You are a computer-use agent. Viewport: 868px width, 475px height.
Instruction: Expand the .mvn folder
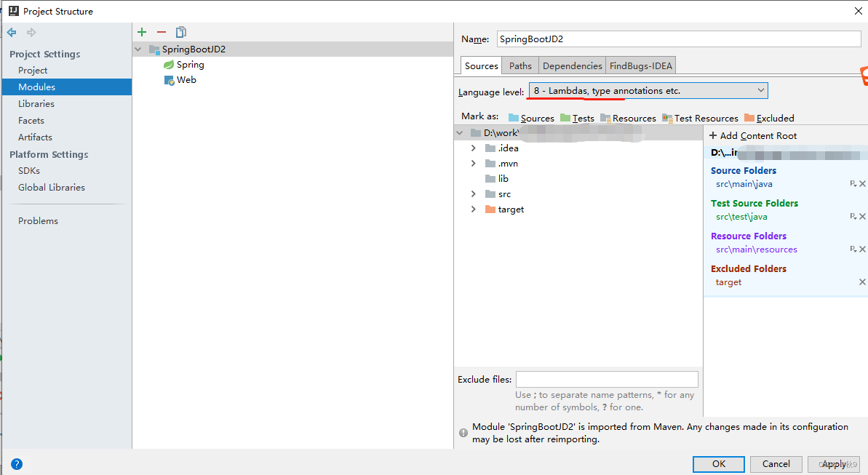(x=474, y=164)
